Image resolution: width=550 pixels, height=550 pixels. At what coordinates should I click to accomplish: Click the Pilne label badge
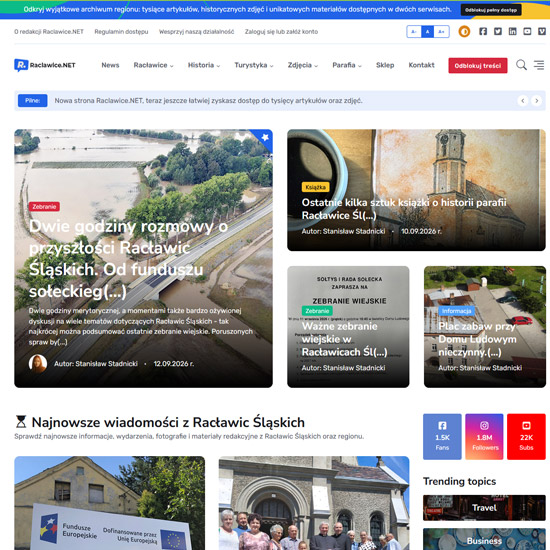(33, 101)
